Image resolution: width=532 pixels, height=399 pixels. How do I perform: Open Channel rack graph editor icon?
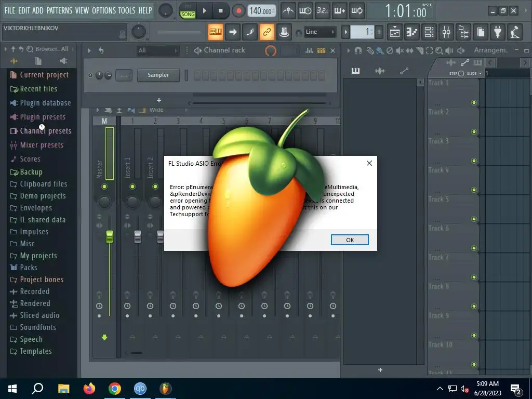pyautogui.click(x=309, y=50)
